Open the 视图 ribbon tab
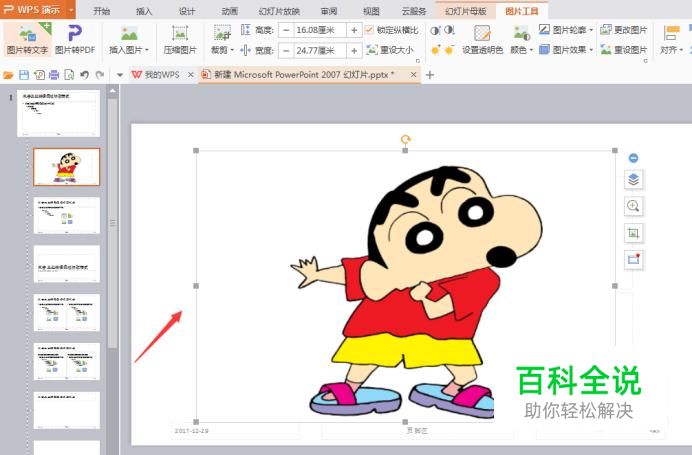This screenshot has height=455, width=692. click(371, 11)
